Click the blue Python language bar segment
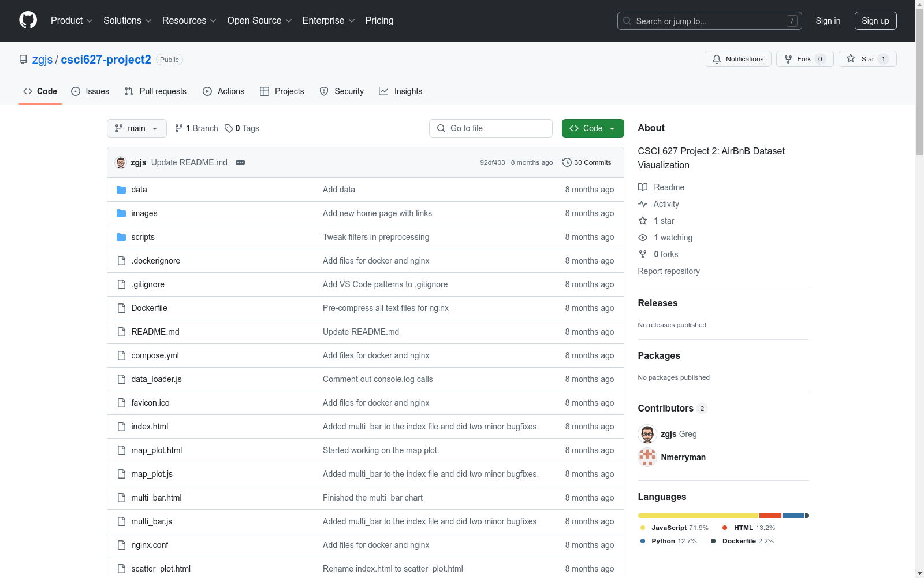924x578 pixels. point(793,516)
